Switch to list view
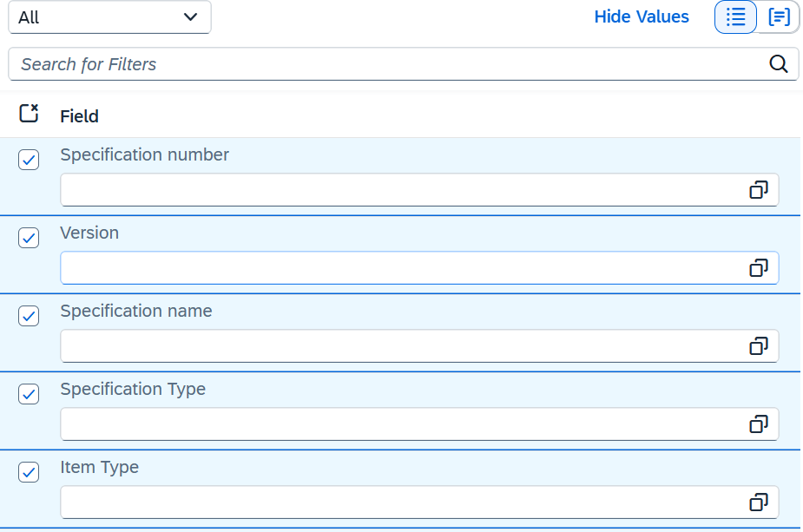The image size is (803, 532). coord(735,17)
